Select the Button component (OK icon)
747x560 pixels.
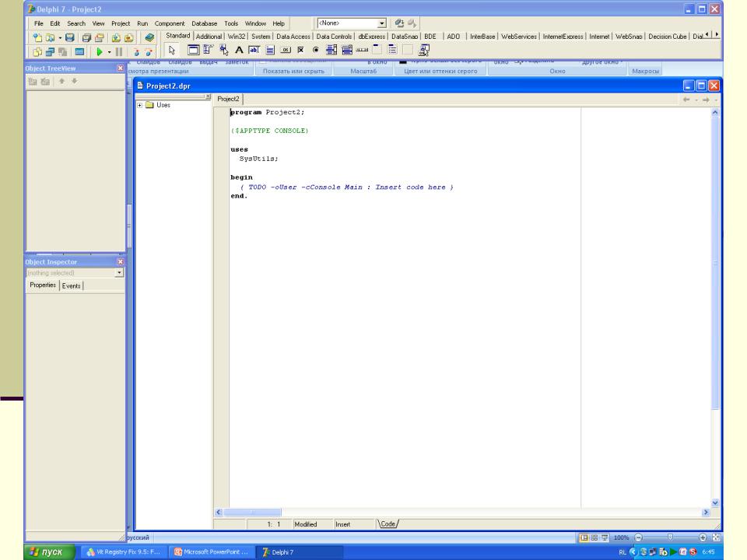pos(286,50)
